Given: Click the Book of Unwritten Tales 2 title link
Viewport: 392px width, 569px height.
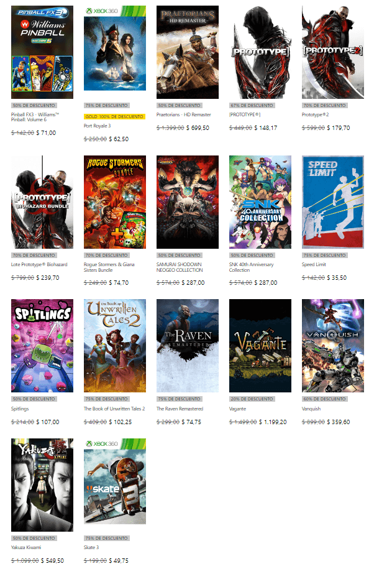Looking at the screenshot, I should click(114, 409).
